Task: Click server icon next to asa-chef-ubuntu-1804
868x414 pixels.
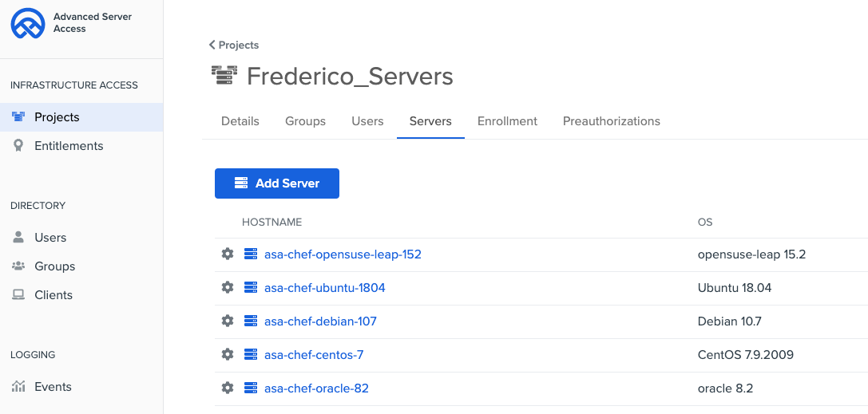Action: [x=251, y=288]
